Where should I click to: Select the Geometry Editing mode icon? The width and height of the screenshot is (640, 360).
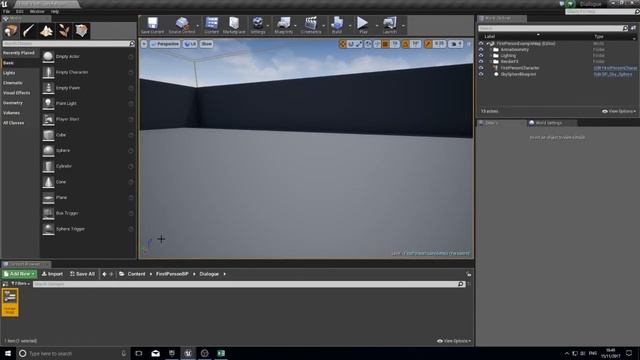click(x=81, y=31)
